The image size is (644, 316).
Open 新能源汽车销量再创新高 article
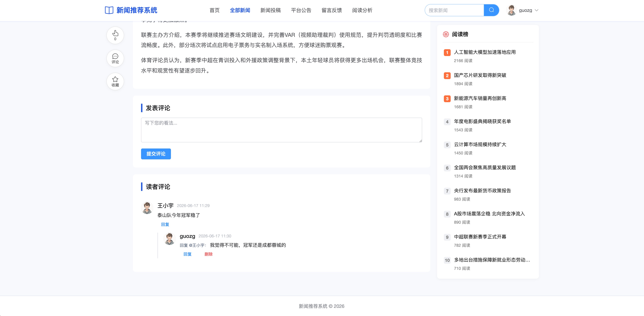(480, 98)
